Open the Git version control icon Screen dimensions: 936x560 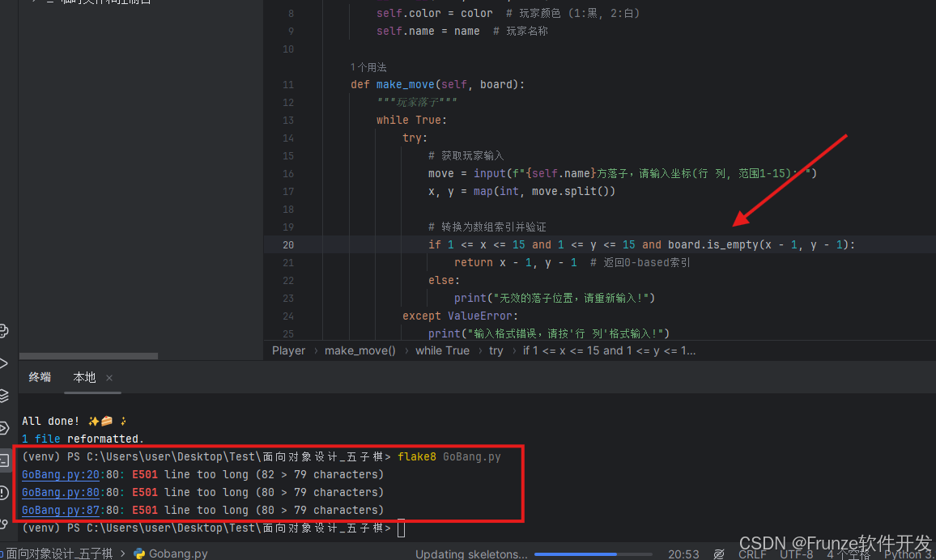[3, 524]
